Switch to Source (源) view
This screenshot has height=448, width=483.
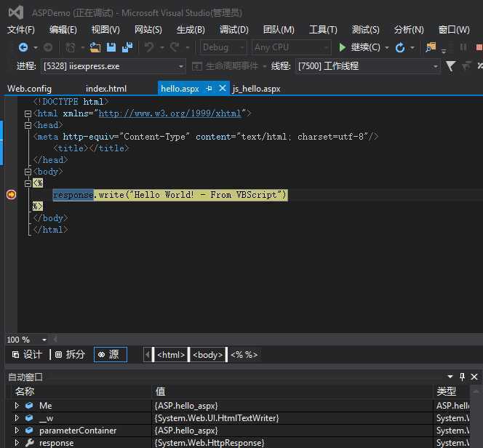coord(110,354)
